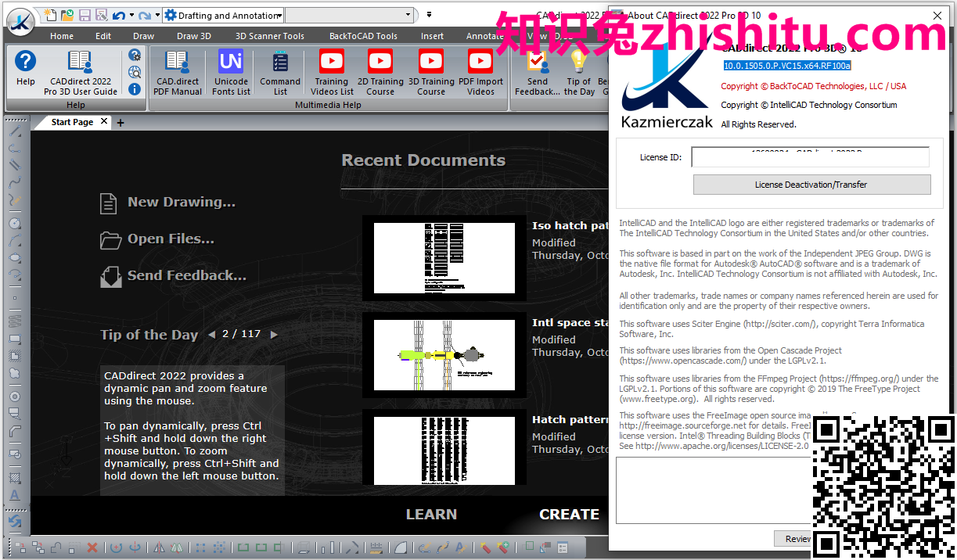
Task: Open PDF Import Videos
Action: (480, 73)
